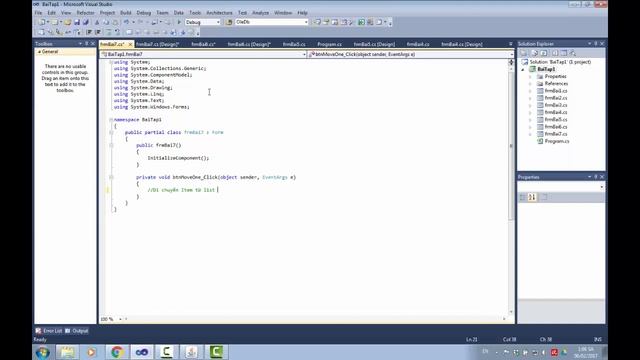Viewport: 640px width, 360px height.
Task: Expand the References node
Action: point(530,84)
